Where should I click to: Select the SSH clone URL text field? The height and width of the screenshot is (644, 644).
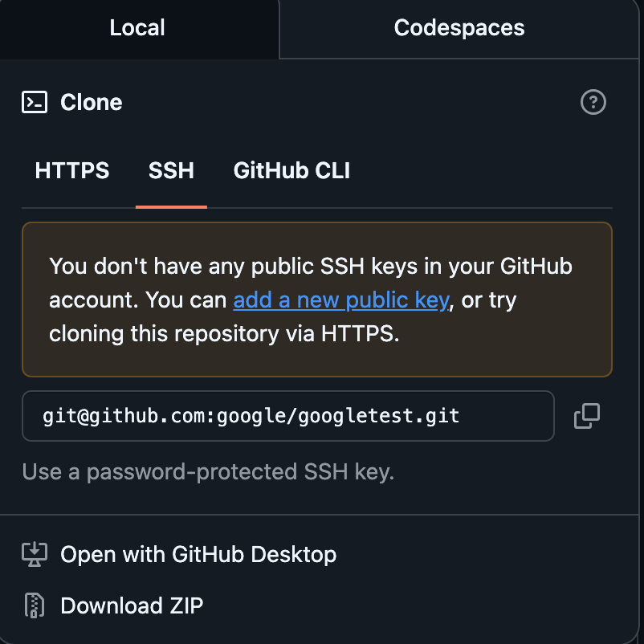(x=288, y=416)
